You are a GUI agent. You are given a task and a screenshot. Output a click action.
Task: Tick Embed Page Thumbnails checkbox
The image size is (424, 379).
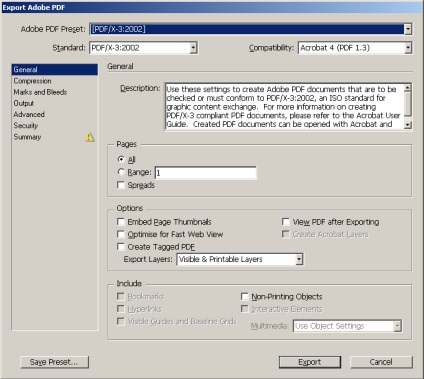121,222
